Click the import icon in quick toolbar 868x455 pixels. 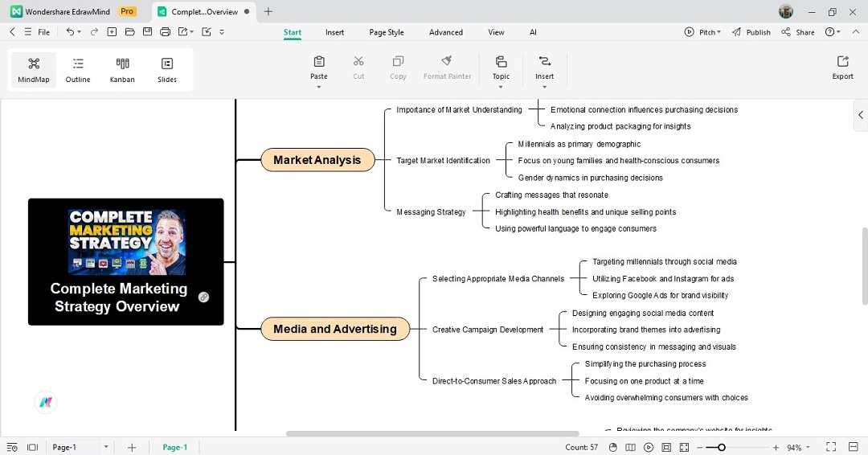(207, 32)
